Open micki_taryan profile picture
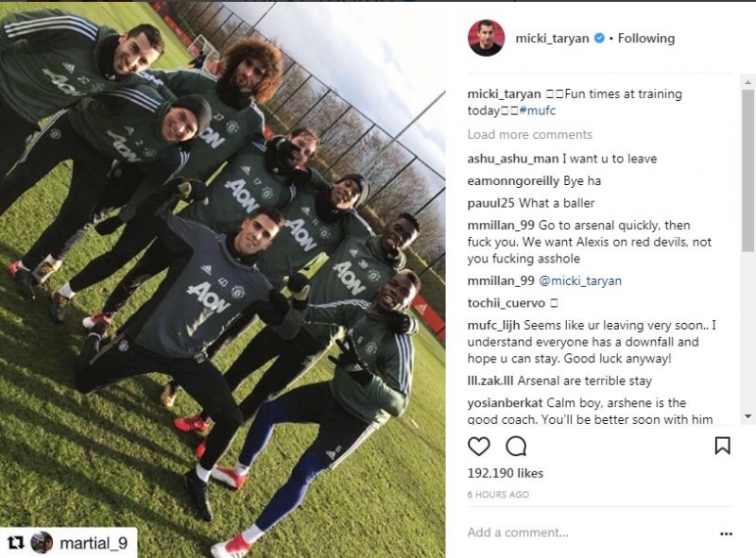This screenshot has height=558, width=756. coord(486,38)
